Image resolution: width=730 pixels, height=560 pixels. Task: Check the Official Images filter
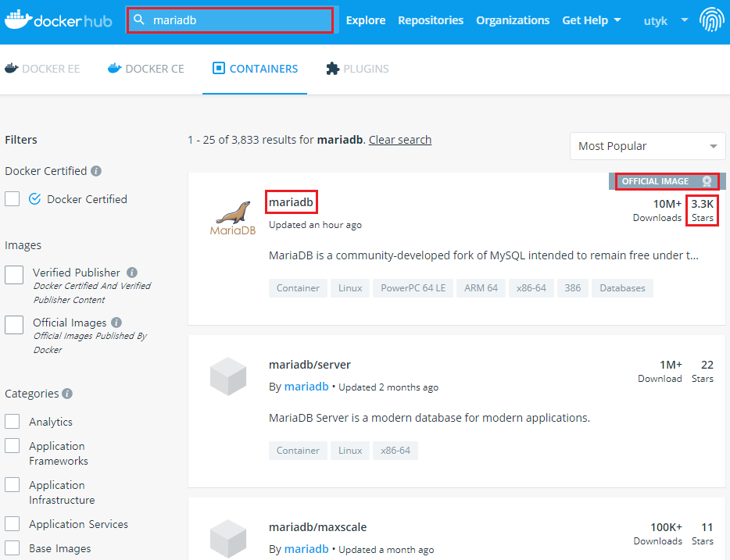click(14, 325)
